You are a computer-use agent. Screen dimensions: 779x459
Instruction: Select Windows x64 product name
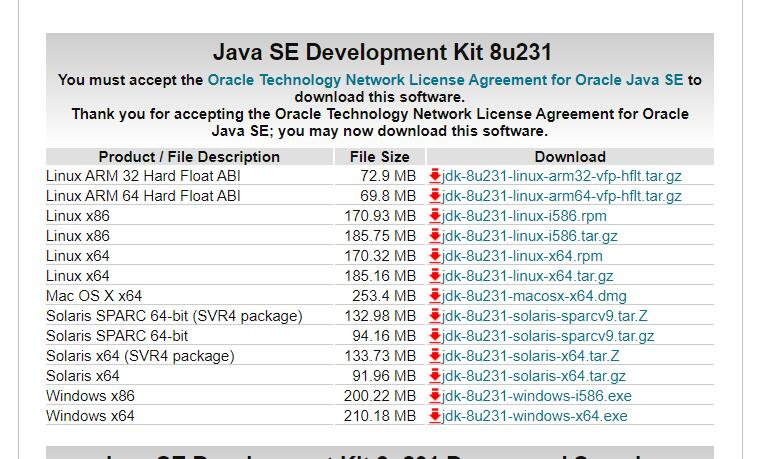tap(90, 416)
